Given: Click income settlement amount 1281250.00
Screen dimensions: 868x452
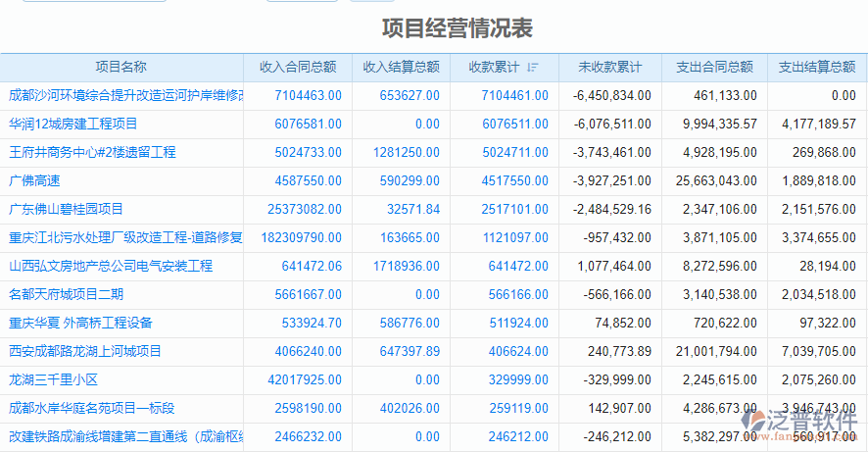Looking at the screenshot, I should tap(407, 152).
